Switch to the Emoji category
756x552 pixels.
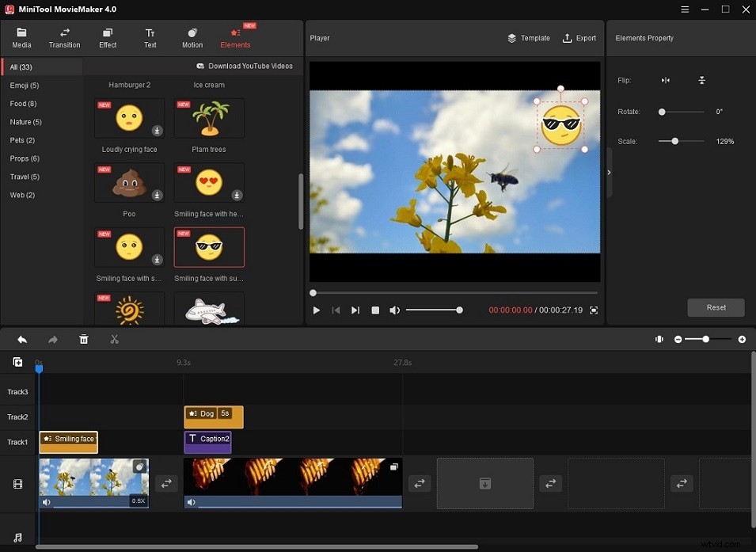pos(25,85)
